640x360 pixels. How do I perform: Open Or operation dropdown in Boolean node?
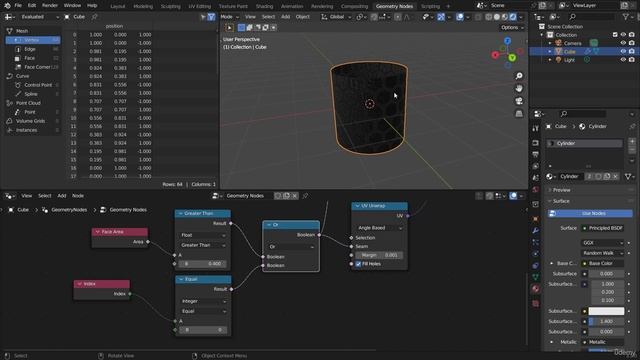(291, 247)
